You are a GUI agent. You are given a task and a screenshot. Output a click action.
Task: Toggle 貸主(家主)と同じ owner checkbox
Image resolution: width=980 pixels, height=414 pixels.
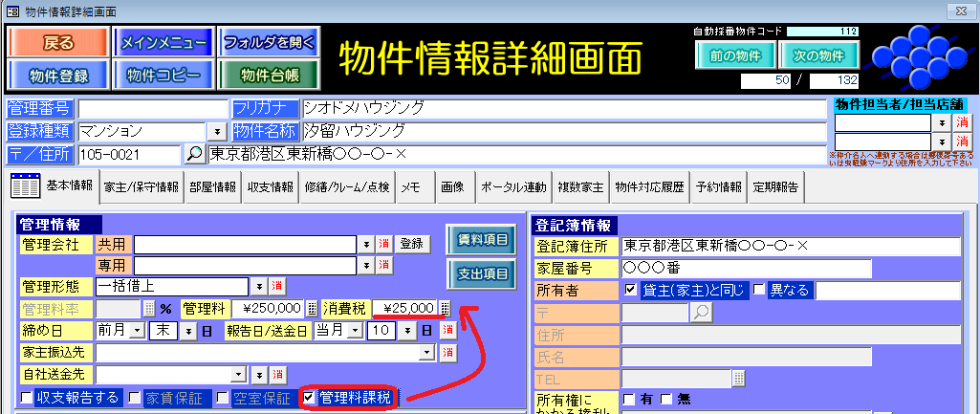(x=630, y=290)
